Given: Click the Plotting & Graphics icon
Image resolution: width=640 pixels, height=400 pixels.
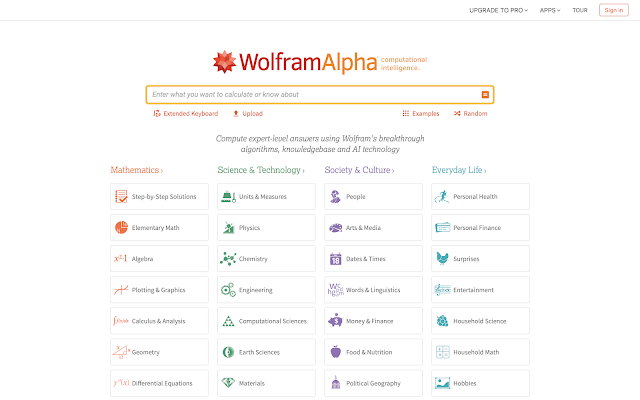Looking at the screenshot, I should (x=121, y=290).
